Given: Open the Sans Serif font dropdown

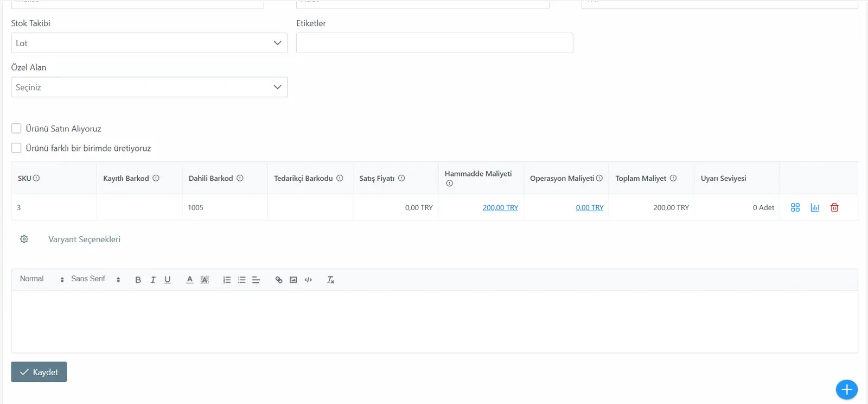Looking at the screenshot, I should (95, 279).
